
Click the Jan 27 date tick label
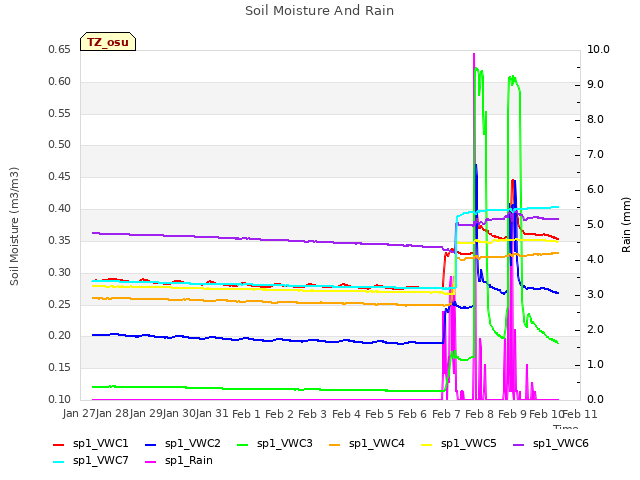(x=79, y=413)
